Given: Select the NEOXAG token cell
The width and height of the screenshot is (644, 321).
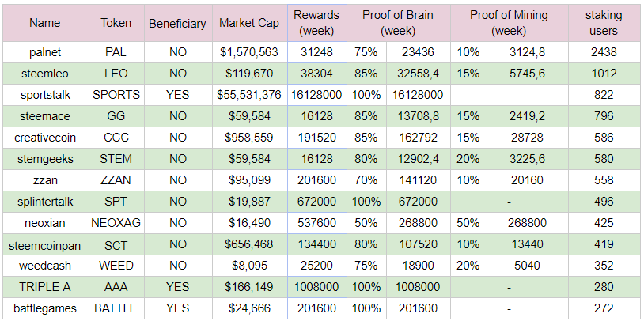Looking at the screenshot, I should [x=116, y=223].
